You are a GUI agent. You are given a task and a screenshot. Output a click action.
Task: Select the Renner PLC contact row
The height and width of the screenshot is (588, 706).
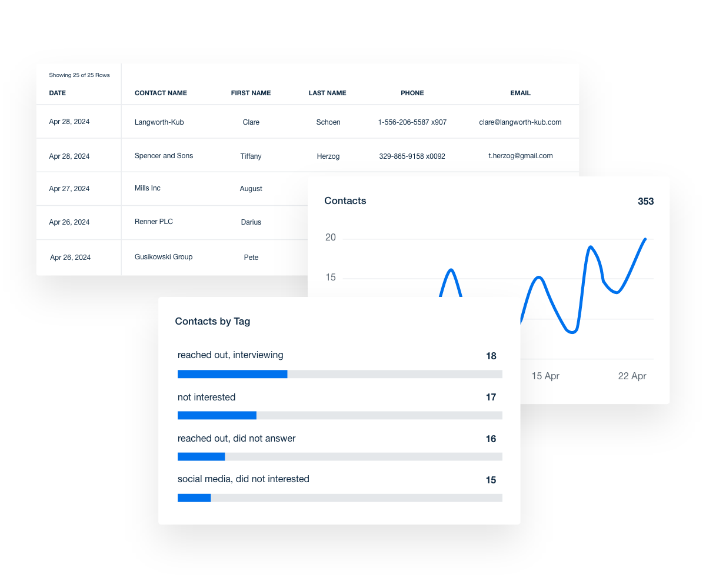tap(153, 222)
